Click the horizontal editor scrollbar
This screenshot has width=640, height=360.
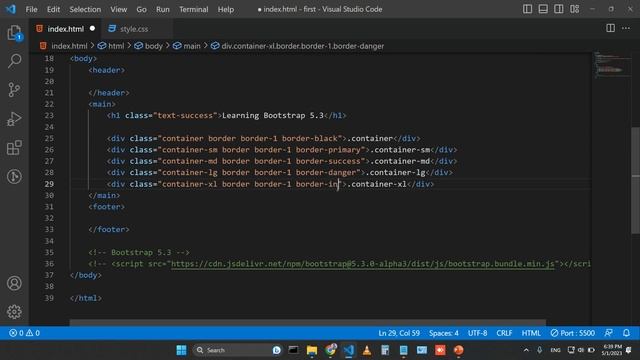307,322
